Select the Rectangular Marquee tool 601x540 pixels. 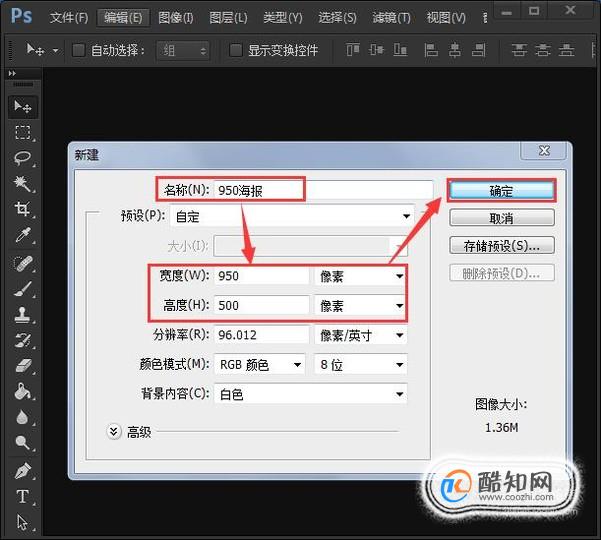click(23, 132)
